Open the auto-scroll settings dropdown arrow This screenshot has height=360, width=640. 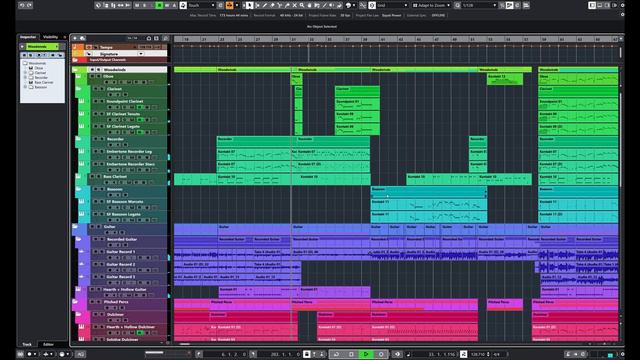(237, 5)
